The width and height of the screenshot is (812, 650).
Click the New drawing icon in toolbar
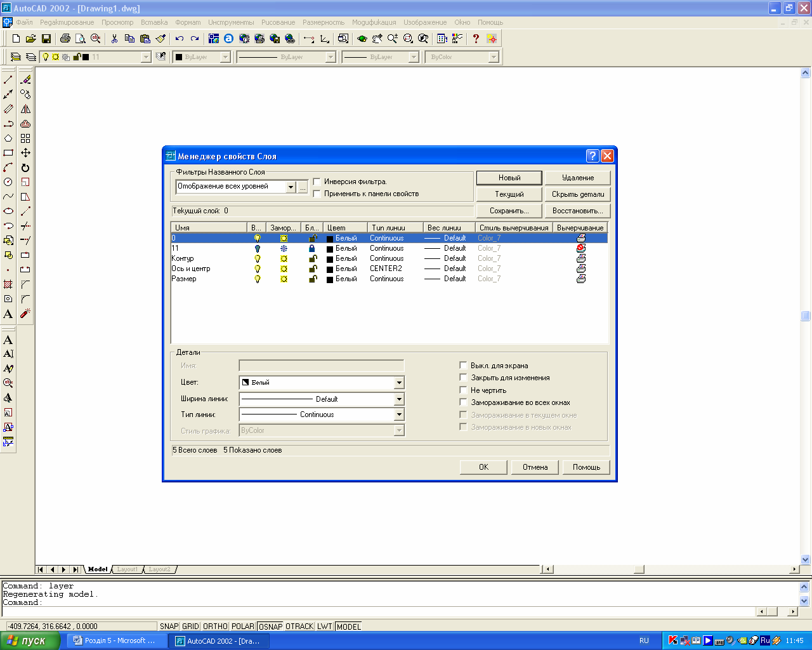point(16,39)
